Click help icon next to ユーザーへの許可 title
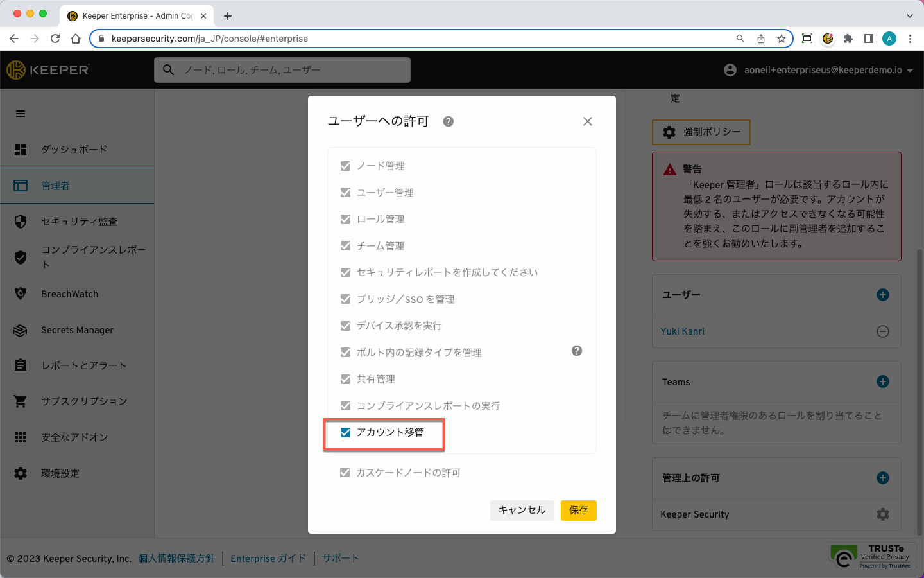 point(449,121)
